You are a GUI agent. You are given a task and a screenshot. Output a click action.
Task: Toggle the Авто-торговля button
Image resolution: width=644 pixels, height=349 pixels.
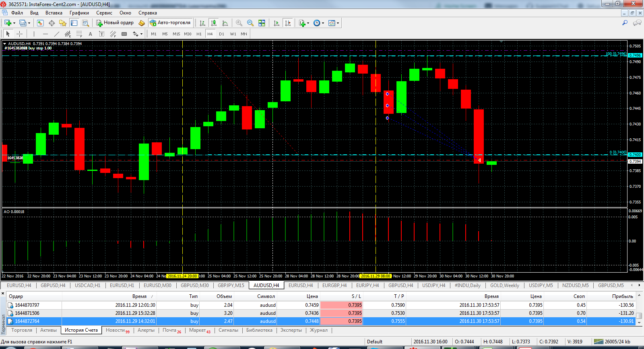tap(170, 23)
